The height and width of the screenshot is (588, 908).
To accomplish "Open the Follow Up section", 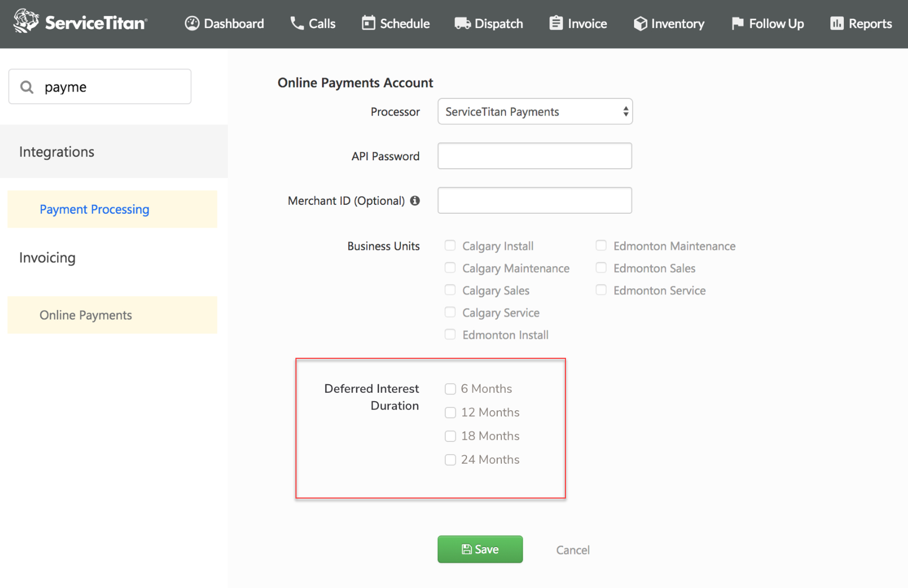I will coord(767,24).
